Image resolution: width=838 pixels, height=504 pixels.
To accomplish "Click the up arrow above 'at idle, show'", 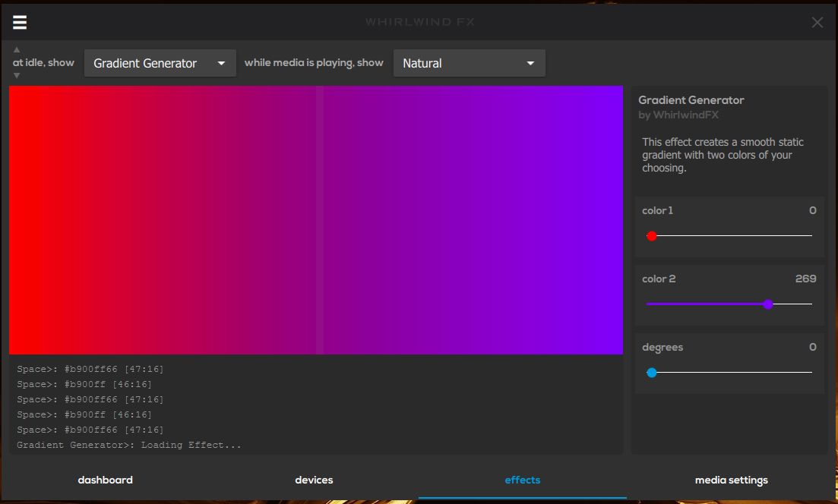I will coord(17,50).
